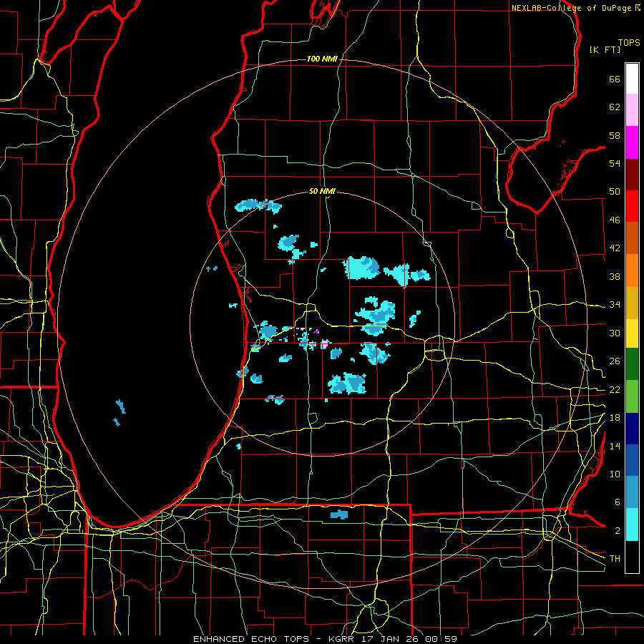The image size is (644, 644).
Task: Click the magenta swatch at 58 kft
Action: click(632, 142)
